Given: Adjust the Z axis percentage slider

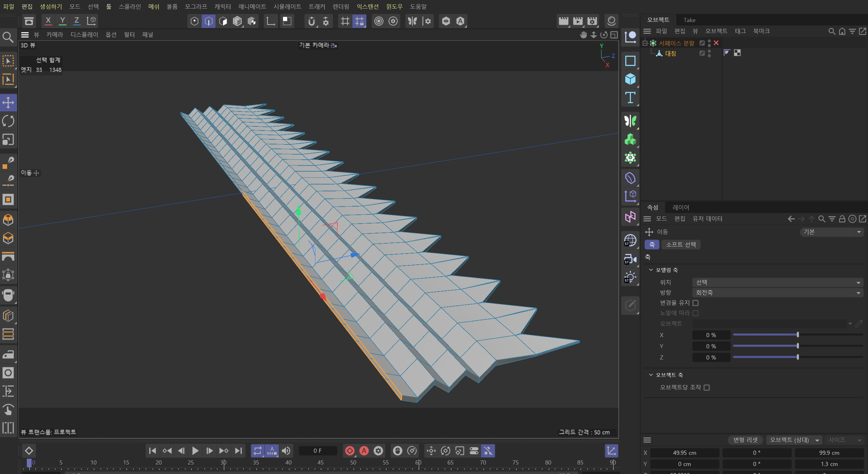Looking at the screenshot, I should tap(798, 357).
